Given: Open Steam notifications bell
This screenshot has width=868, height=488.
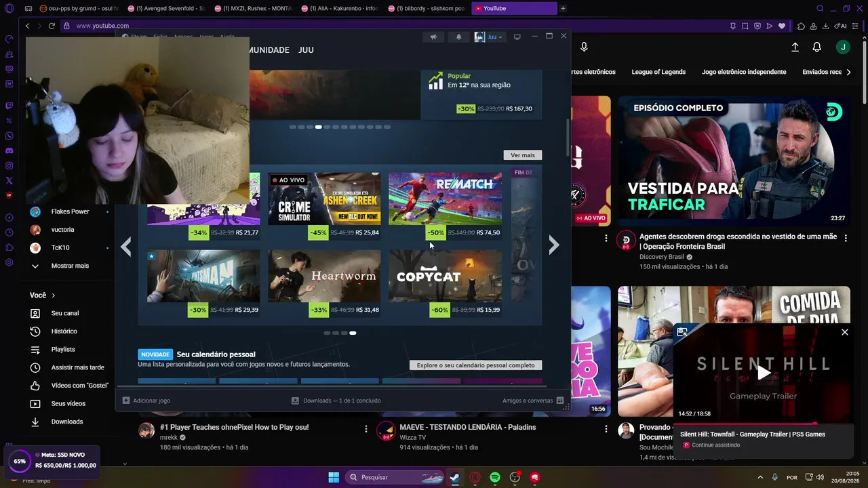Looking at the screenshot, I should point(458,37).
